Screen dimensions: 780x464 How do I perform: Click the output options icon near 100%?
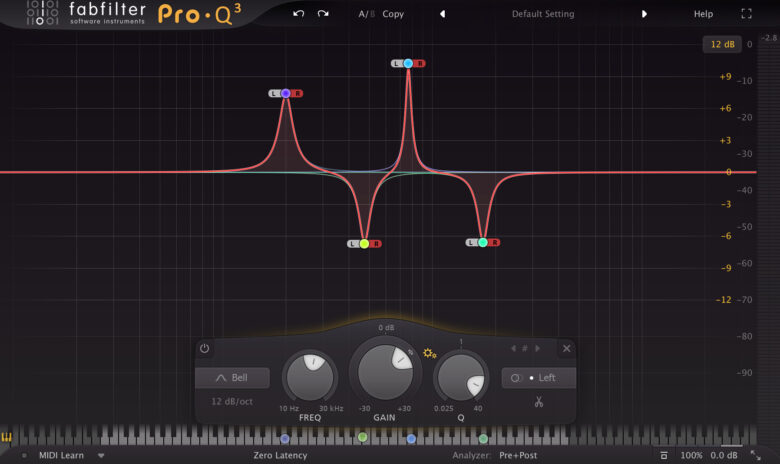[x=664, y=455]
